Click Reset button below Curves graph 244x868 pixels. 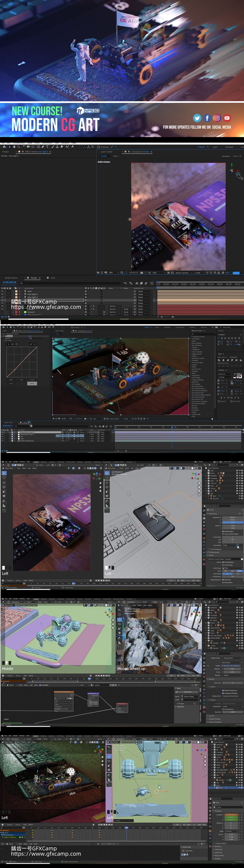pos(32,384)
